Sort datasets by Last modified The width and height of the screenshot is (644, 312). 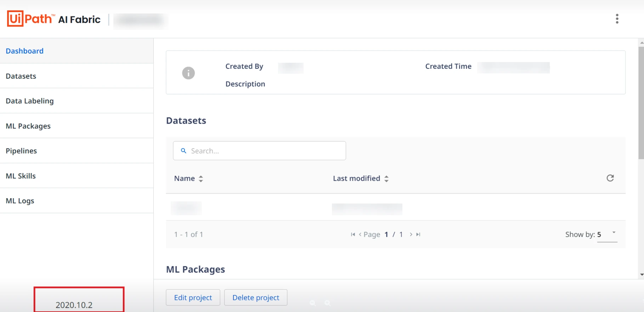386,179
